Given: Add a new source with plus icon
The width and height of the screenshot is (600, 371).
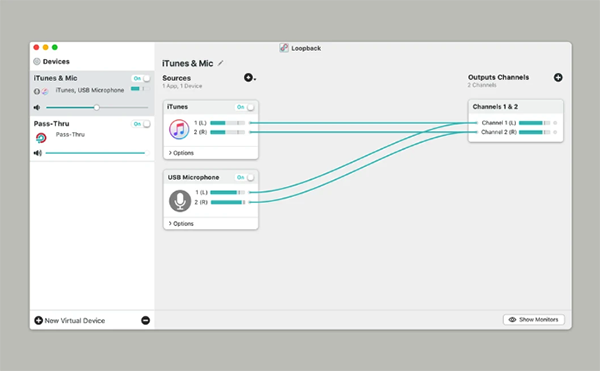Looking at the screenshot, I should click(249, 78).
